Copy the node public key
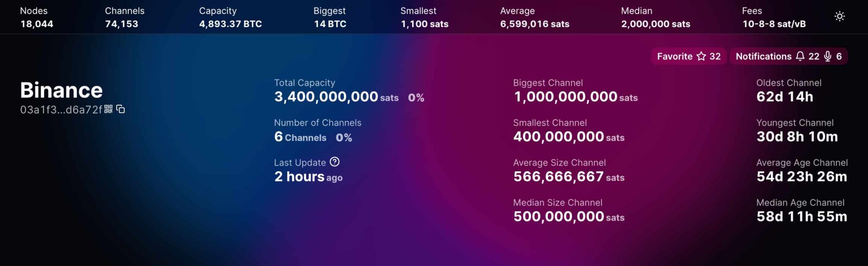 pyautogui.click(x=121, y=109)
